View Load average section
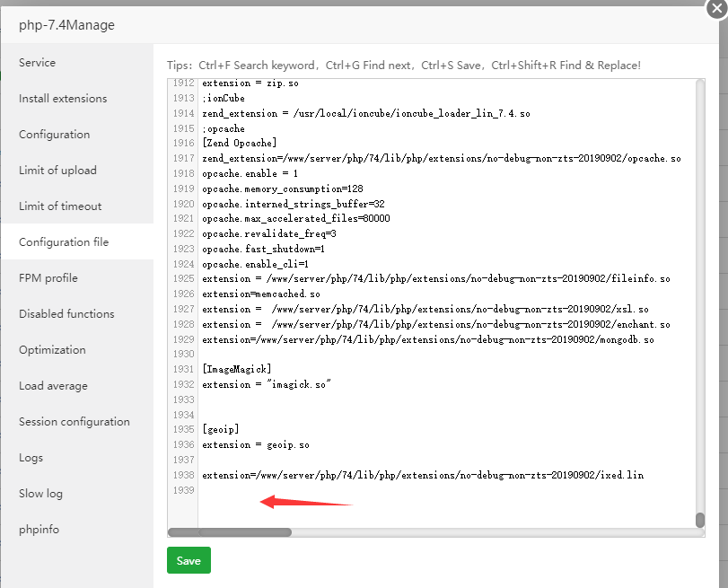 (53, 386)
